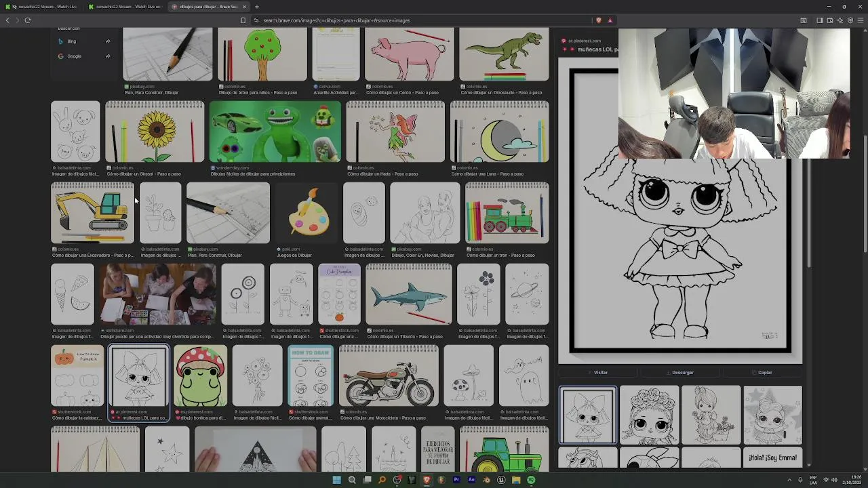Open the colorful train drawing thumbnail
Screen dimensions: 868x488
(x=507, y=213)
